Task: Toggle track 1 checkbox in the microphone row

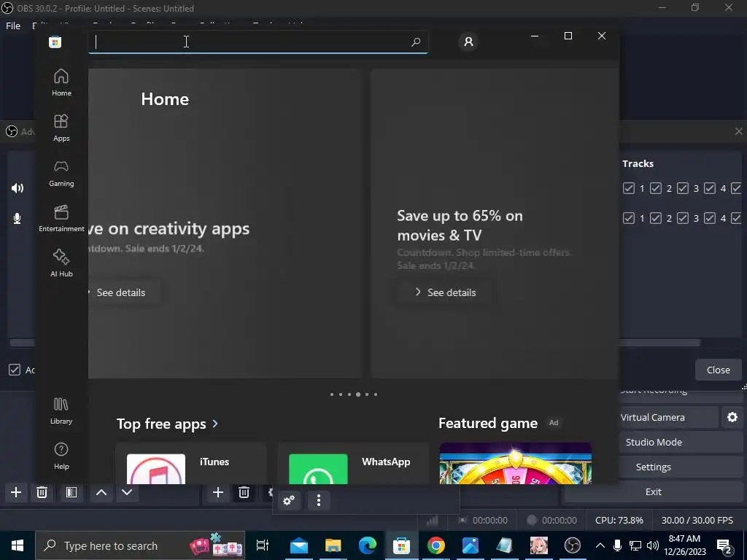Action: [629, 218]
